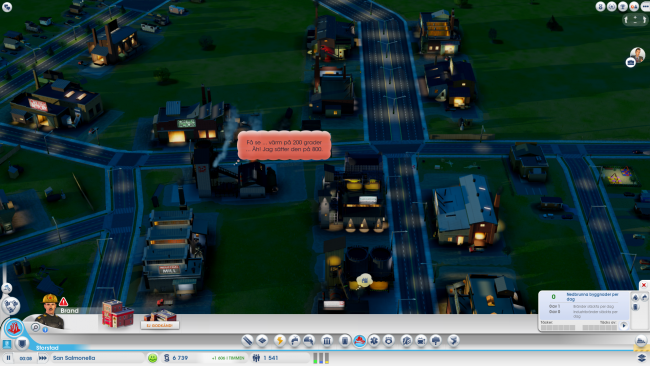
Task: Click the RCI demand bars
Action: pyautogui.click(x=321, y=358)
